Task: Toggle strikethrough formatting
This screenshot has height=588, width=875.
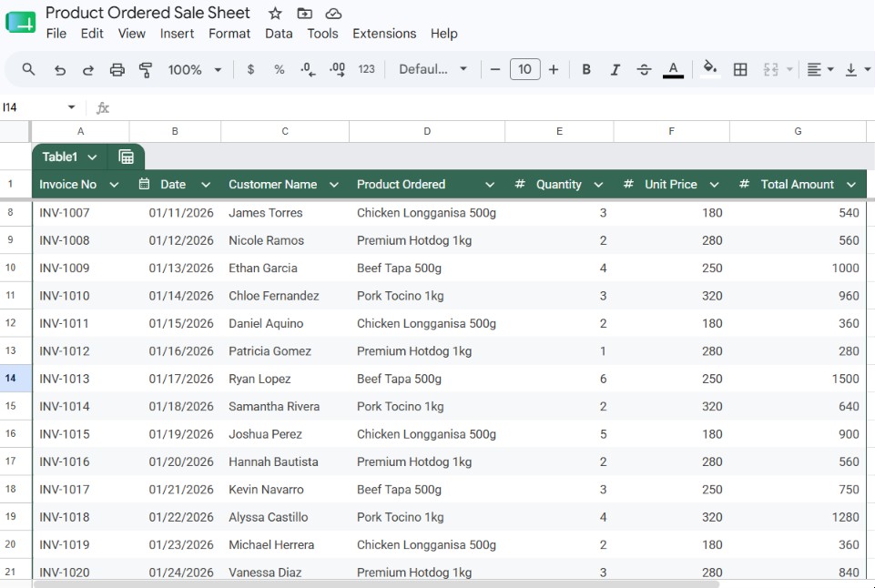Action: [x=644, y=69]
